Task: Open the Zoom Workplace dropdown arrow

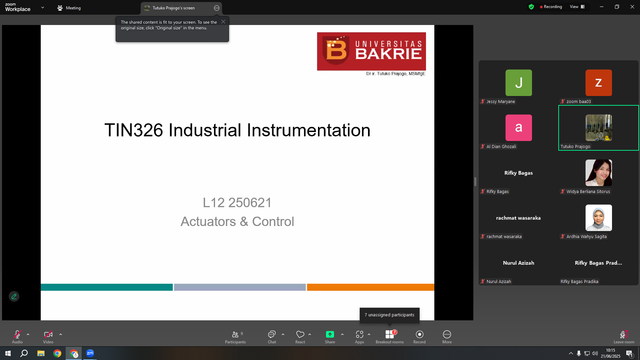Action: [x=42, y=7]
